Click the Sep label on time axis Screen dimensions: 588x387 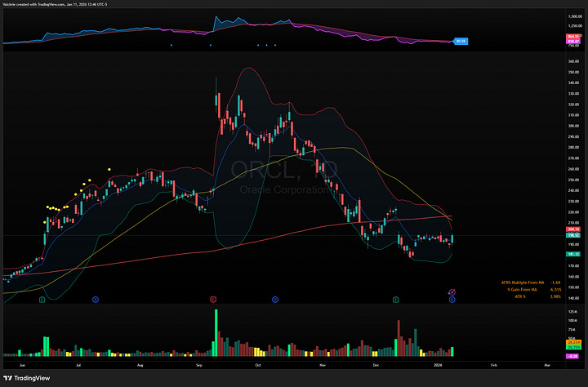[x=199, y=365]
